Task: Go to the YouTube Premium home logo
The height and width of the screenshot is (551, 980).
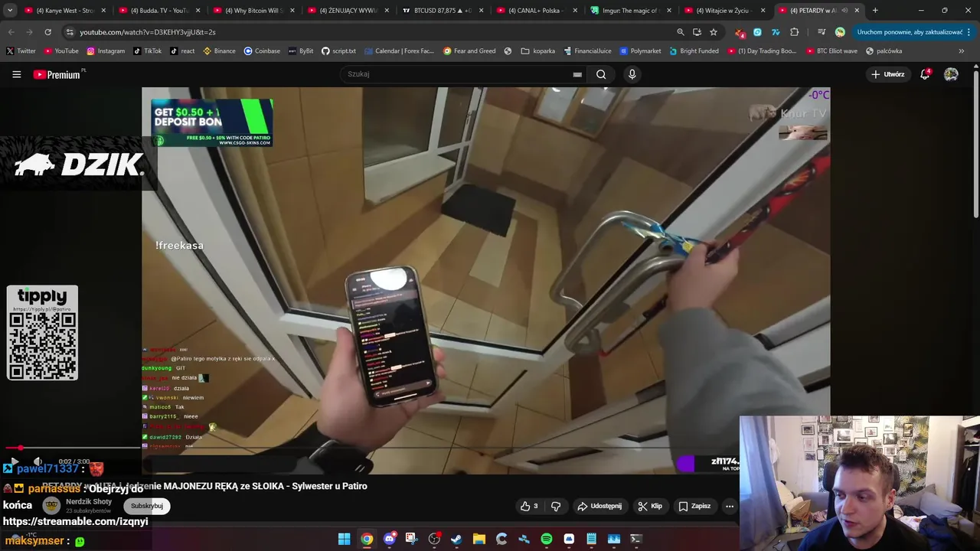Action: click(56, 74)
